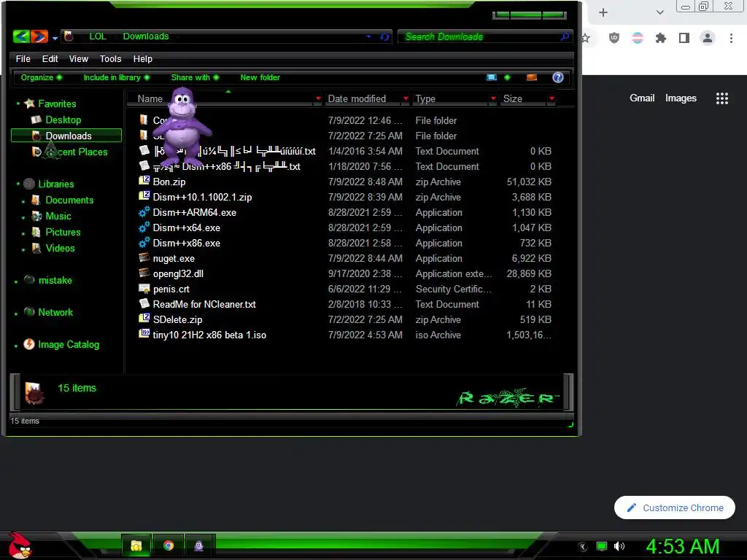Open the Gmail link in Chrome
747x560 pixels.
click(x=642, y=98)
